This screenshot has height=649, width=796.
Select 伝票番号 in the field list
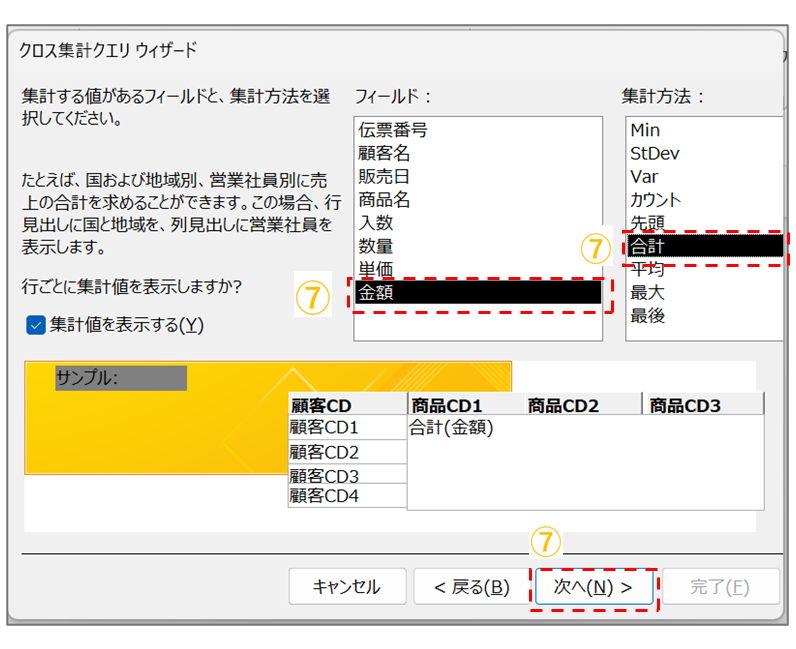393,130
